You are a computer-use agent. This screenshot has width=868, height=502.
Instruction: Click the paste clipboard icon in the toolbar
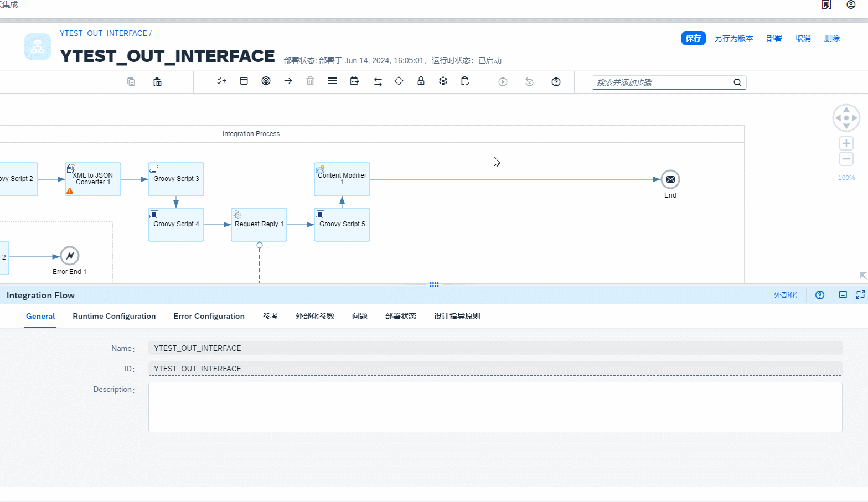pyautogui.click(x=157, y=82)
